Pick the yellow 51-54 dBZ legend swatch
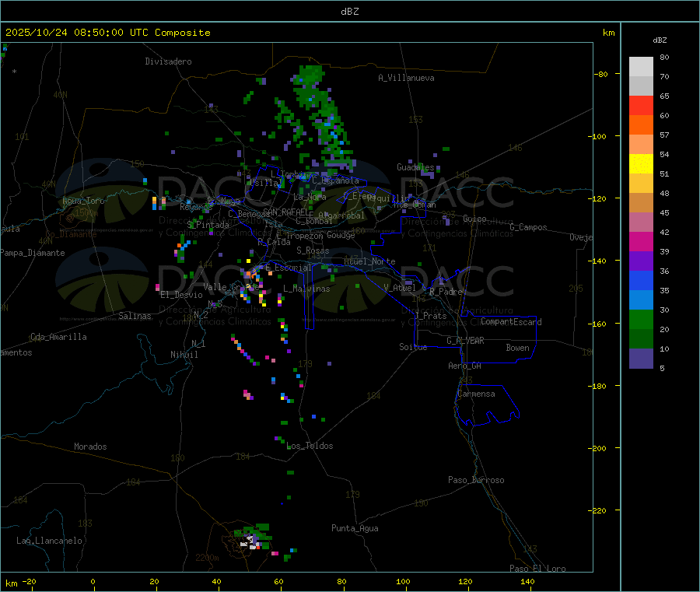This screenshot has height=592, width=700. 641,164
